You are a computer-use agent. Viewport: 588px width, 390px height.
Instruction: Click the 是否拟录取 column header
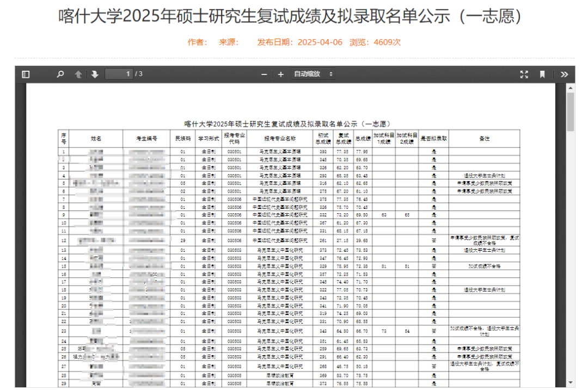tap(433, 139)
